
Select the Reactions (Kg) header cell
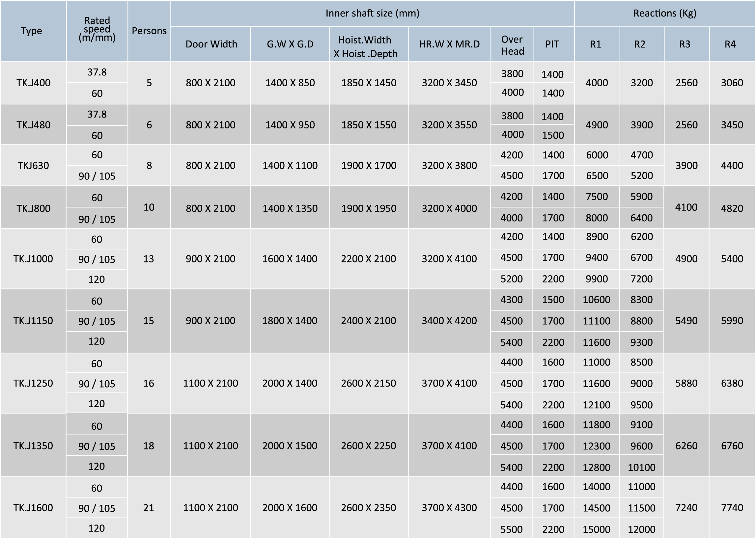tap(664, 13)
